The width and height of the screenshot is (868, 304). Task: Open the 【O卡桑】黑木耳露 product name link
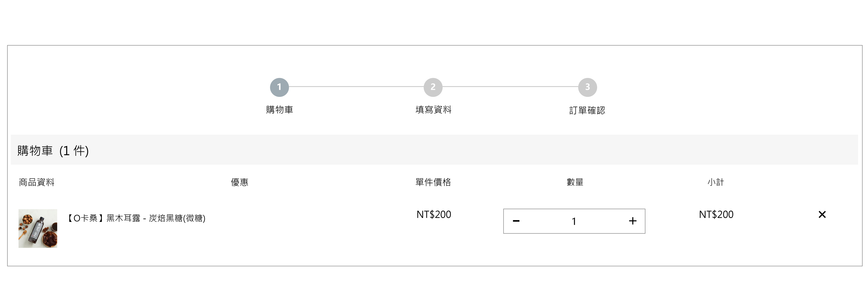tap(136, 218)
